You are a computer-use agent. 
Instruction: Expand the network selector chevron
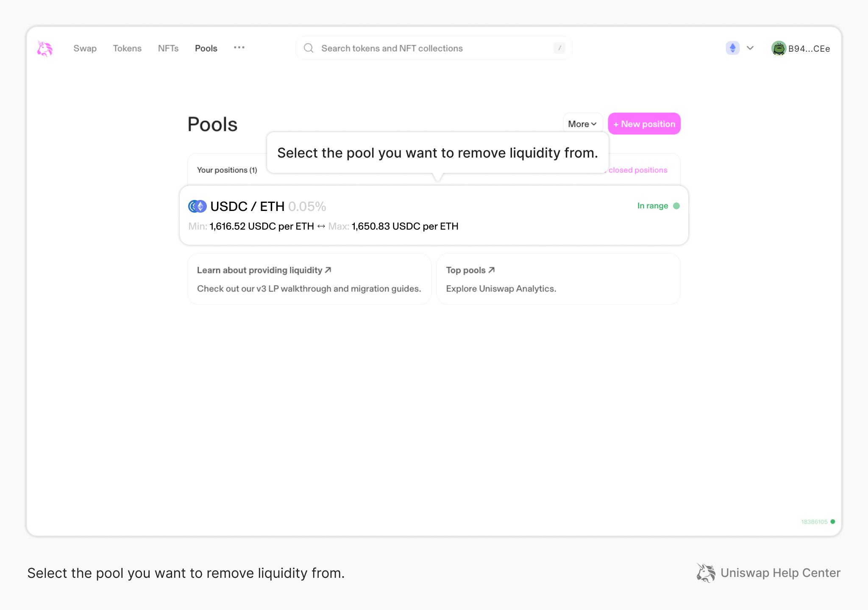[x=750, y=48]
